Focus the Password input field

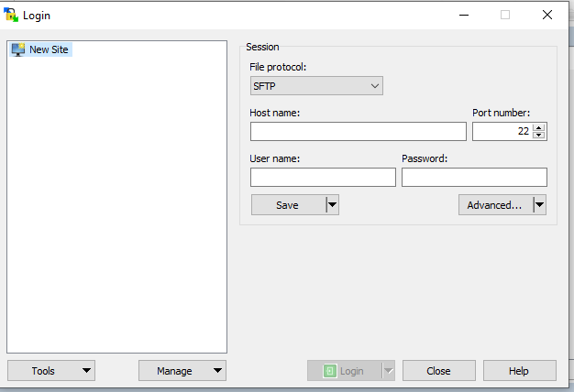[474, 178]
